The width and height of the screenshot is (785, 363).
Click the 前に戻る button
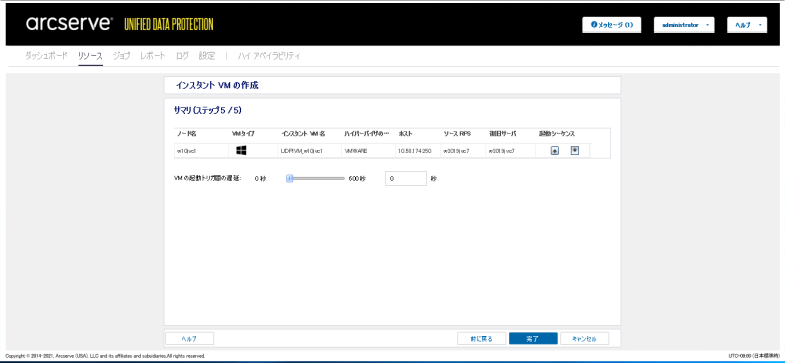point(481,338)
